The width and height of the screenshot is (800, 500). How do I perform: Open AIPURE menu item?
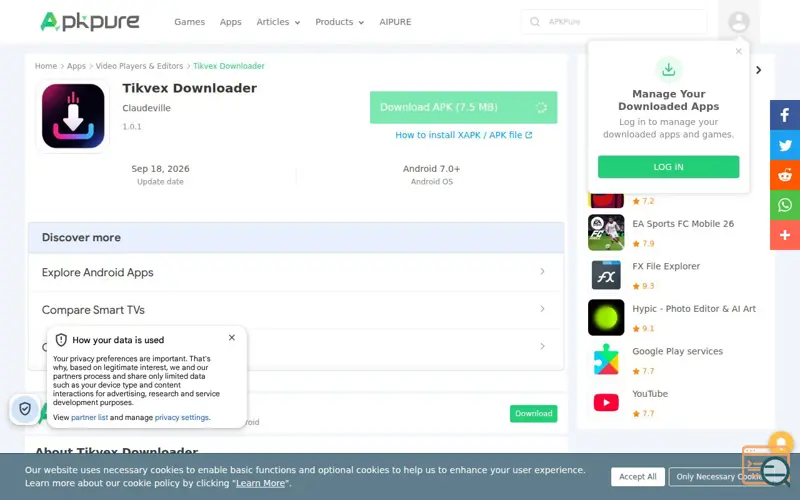point(395,22)
